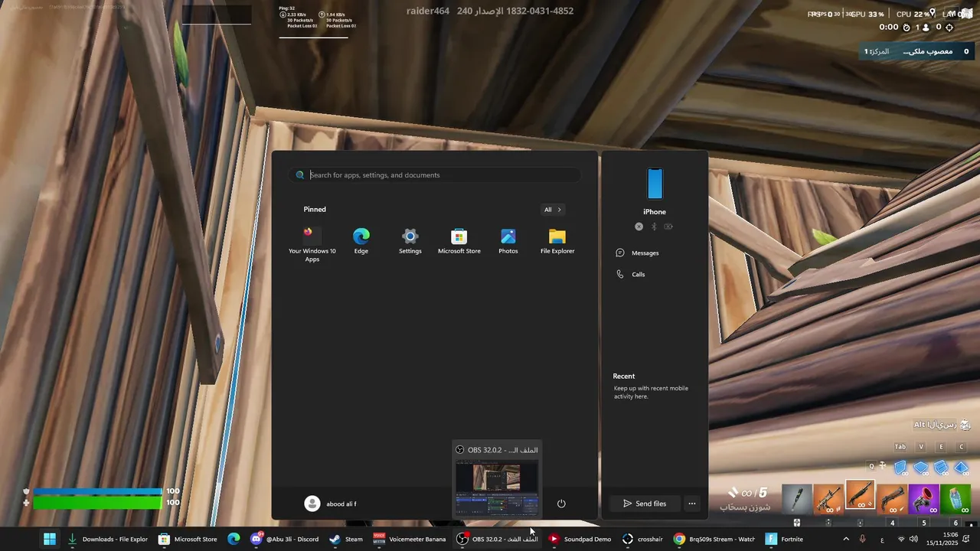This screenshot has width=980, height=551.
Task: Open Messages in the iPhone panel
Action: tap(638, 253)
